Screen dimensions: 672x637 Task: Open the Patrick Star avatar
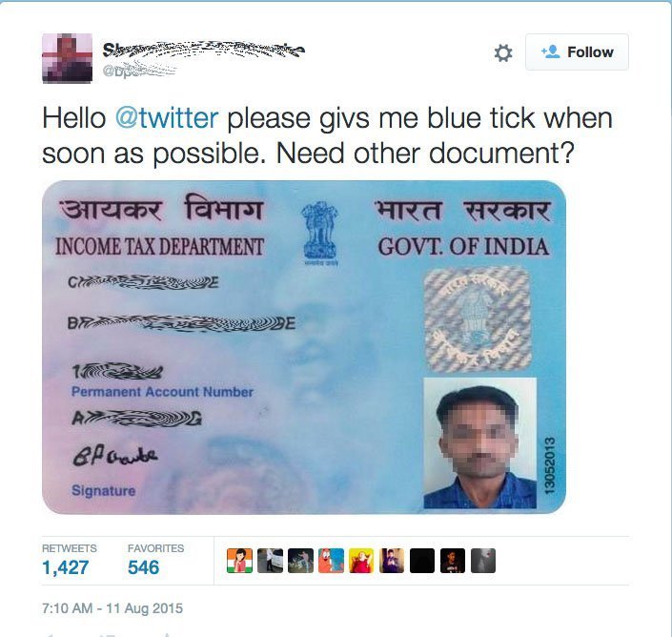331,561
